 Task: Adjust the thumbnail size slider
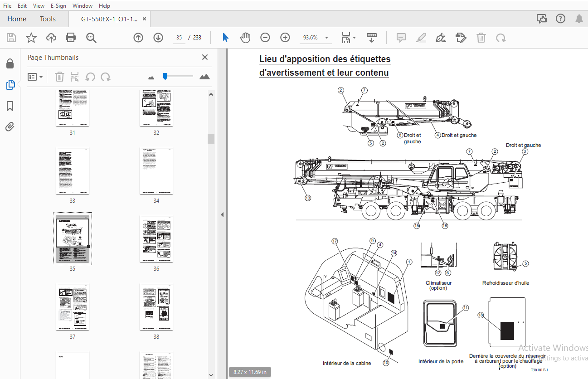165,76
